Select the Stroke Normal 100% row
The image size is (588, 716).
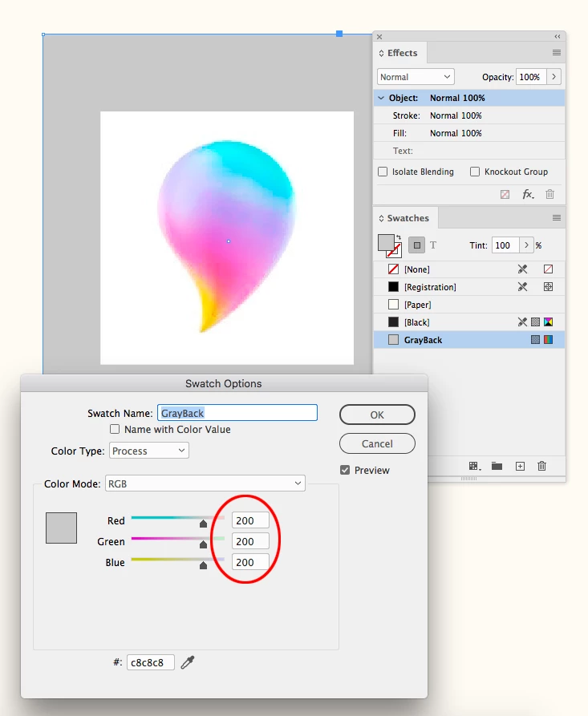pyautogui.click(x=469, y=115)
